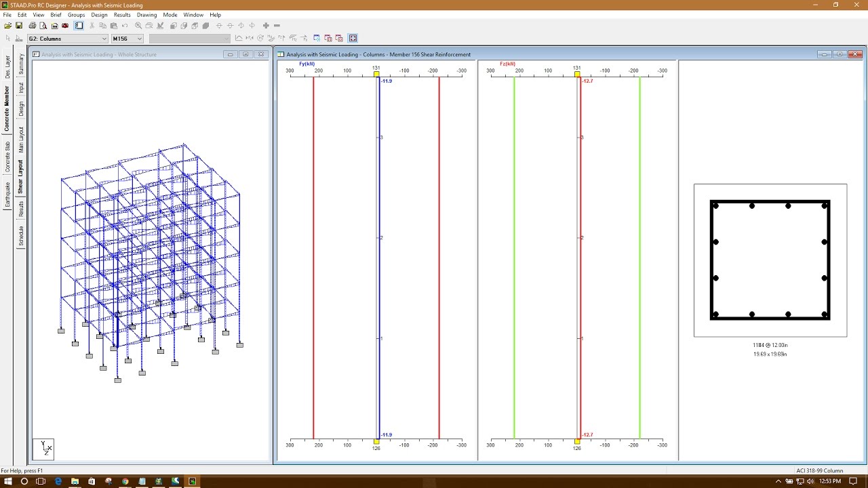The width and height of the screenshot is (868, 488).
Task: Toggle the highlighted member view icon
Action: [x=77, y=25]
